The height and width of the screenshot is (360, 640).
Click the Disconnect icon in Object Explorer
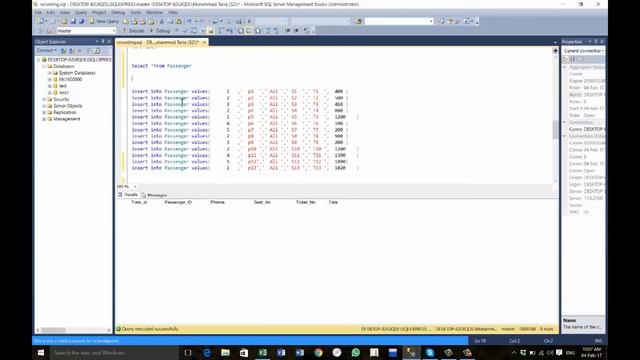pyautogui.click(x=71, y=51)
